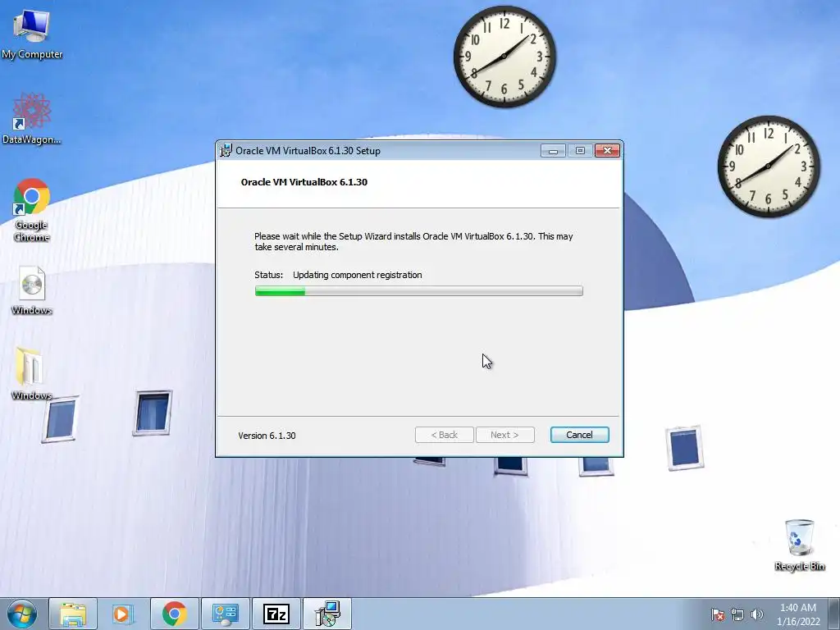Image resolution: width=840 pixels, height=630 pixels.
Task: Open the volume speaker icon in tray
Action: (756, 614)
